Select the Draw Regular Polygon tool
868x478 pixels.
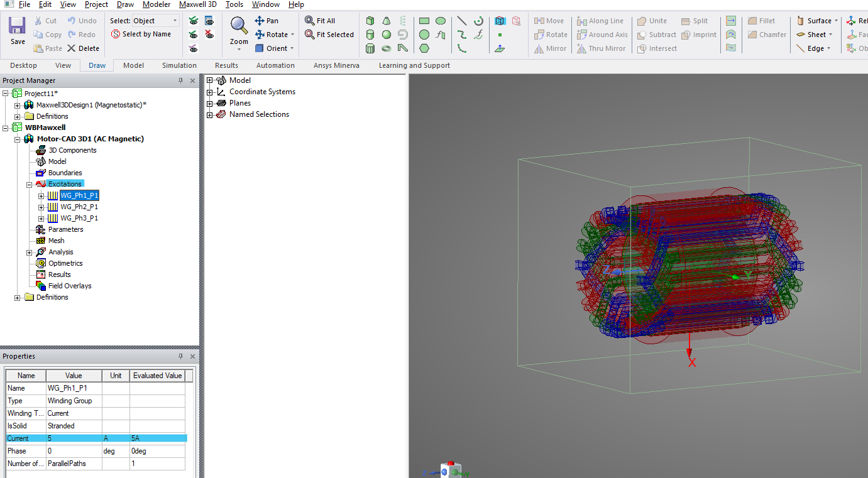click(x=424, y=48)
